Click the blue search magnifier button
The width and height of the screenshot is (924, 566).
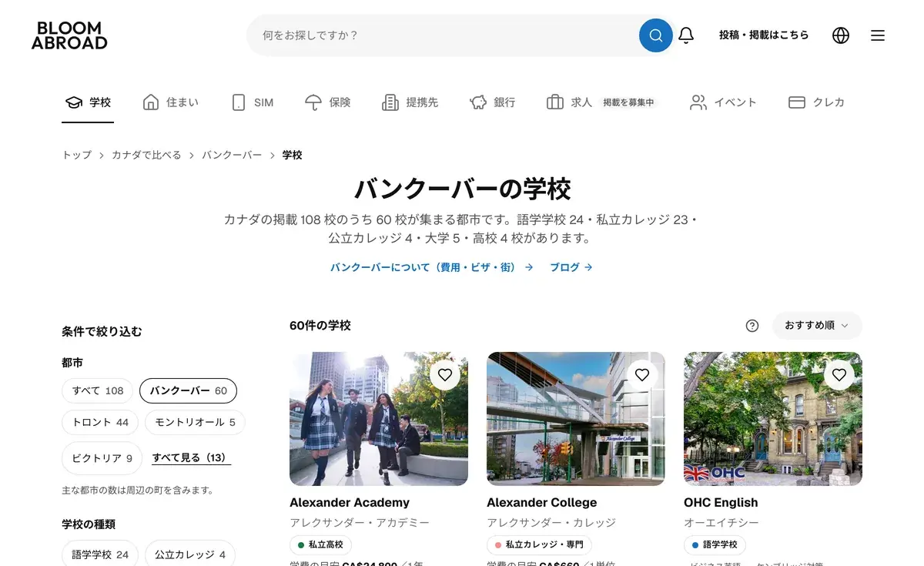pyautogui.click(x=656, y=35)
